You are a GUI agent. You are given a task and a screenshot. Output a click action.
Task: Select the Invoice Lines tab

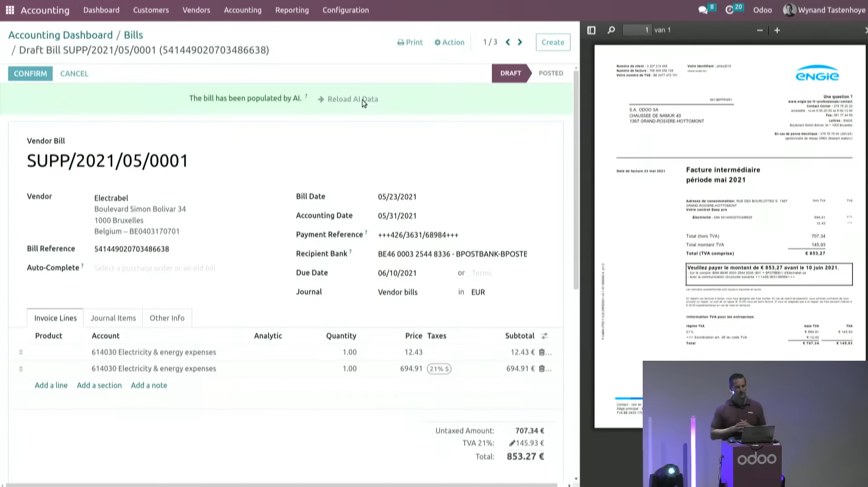(x=55, y=318)
